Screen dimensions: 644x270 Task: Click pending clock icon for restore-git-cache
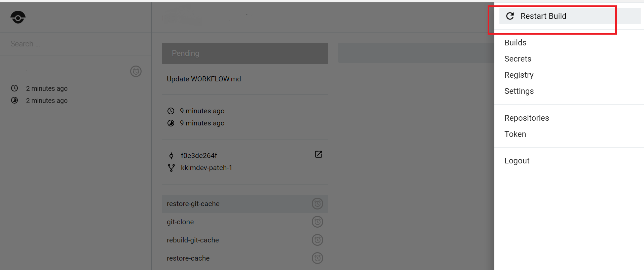tap(317, 204)
